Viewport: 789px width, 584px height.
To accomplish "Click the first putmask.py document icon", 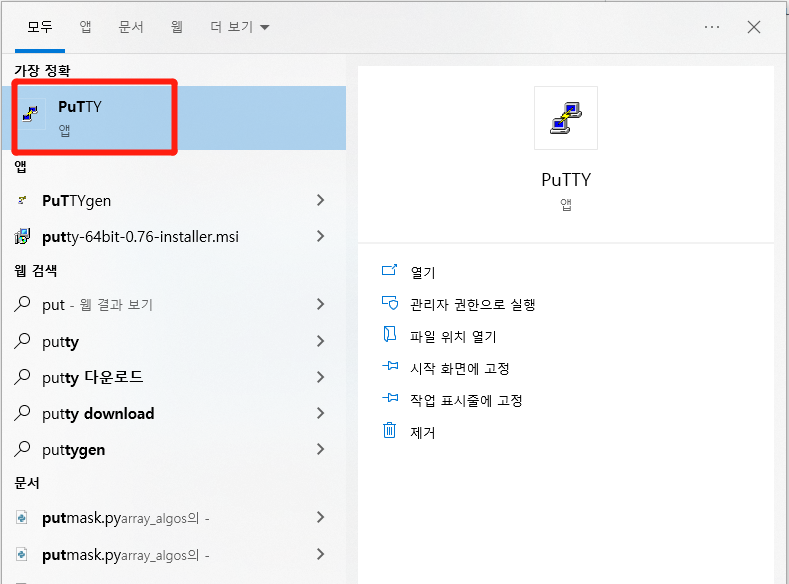I will point(22,517).
